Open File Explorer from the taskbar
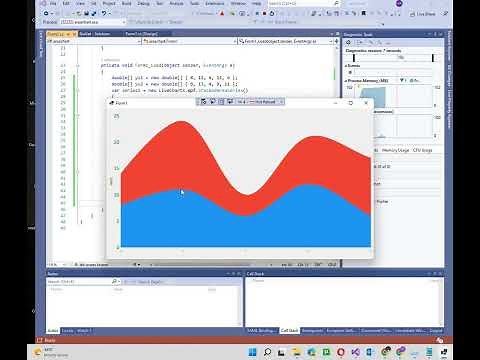 (296, 352)
